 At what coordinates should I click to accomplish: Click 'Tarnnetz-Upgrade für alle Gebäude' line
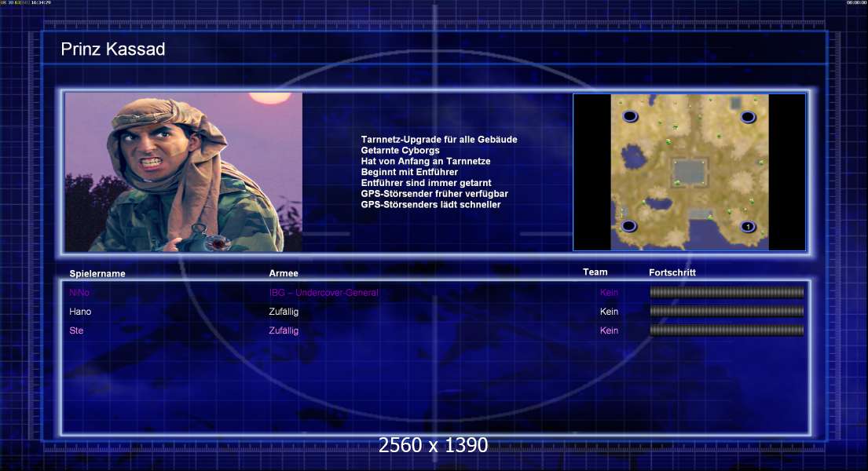click(439, 140)
